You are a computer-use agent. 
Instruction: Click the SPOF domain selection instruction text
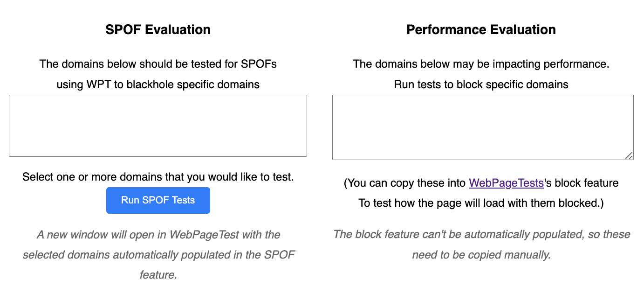click(158, 177)
